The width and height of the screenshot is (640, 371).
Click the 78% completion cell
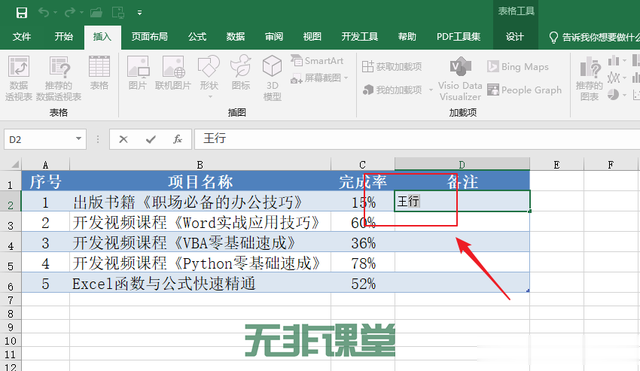click(x=362, y=263)
